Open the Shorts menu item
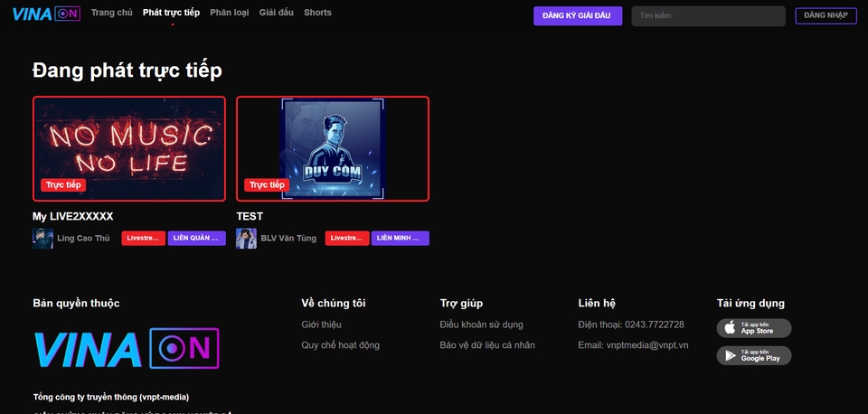 pos(317,12)
